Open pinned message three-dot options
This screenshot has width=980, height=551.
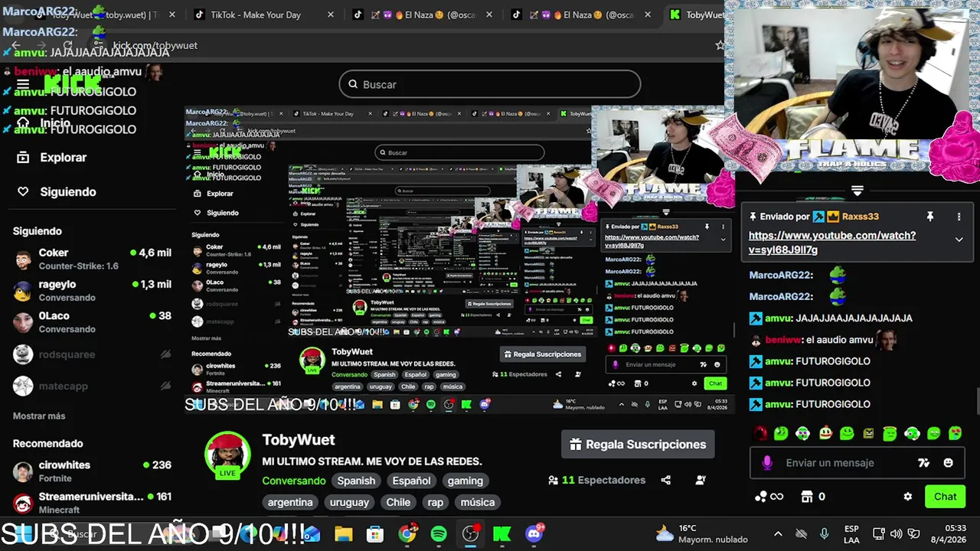959,217
